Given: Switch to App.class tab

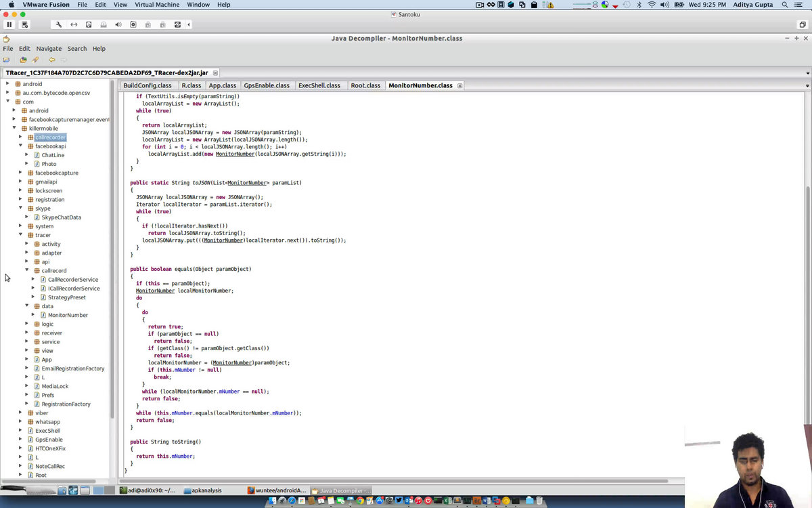Looking at the screenshot, I should [x=223, y=85].
